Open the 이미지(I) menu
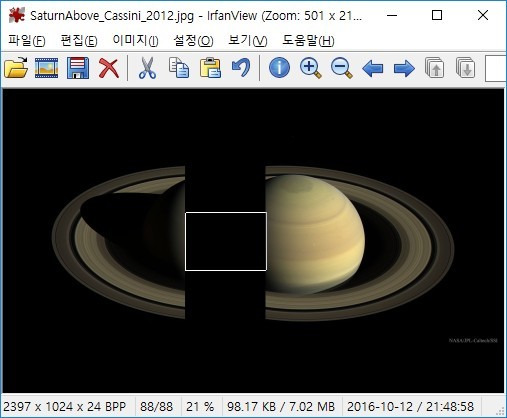 tap(135, 41)
